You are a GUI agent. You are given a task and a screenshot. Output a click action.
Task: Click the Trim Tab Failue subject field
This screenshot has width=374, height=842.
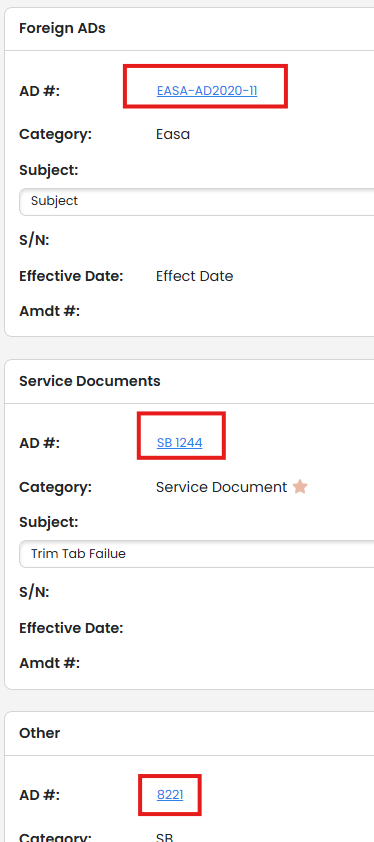pos(197,554)
